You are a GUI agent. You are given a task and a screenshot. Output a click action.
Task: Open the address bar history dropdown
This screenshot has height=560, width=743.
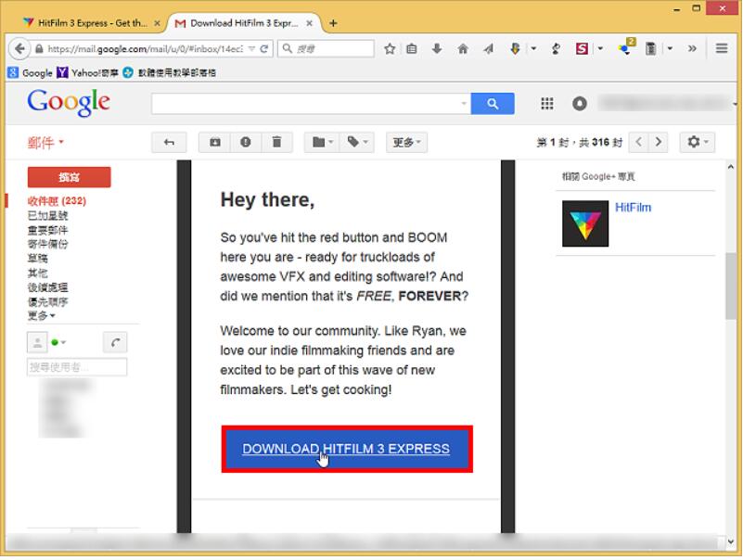click(x=251, y=48)
